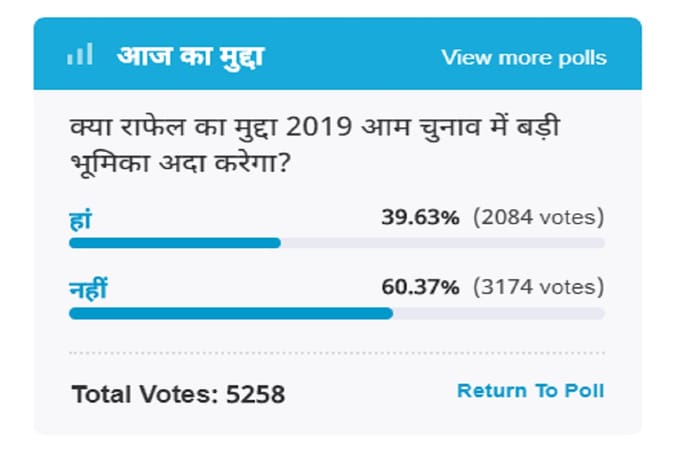Click the 60.37% percentage value
674x455 pixels.
420,288
